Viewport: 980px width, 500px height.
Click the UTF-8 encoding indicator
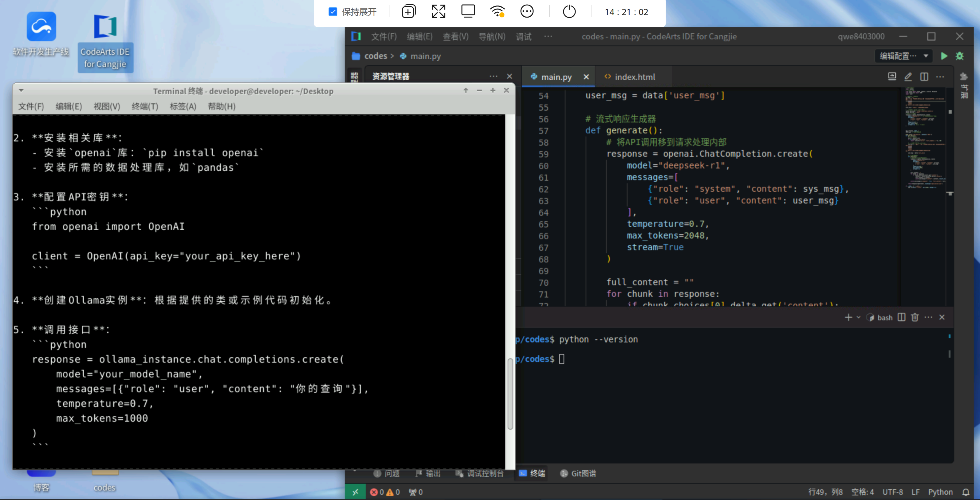(892, 492)
